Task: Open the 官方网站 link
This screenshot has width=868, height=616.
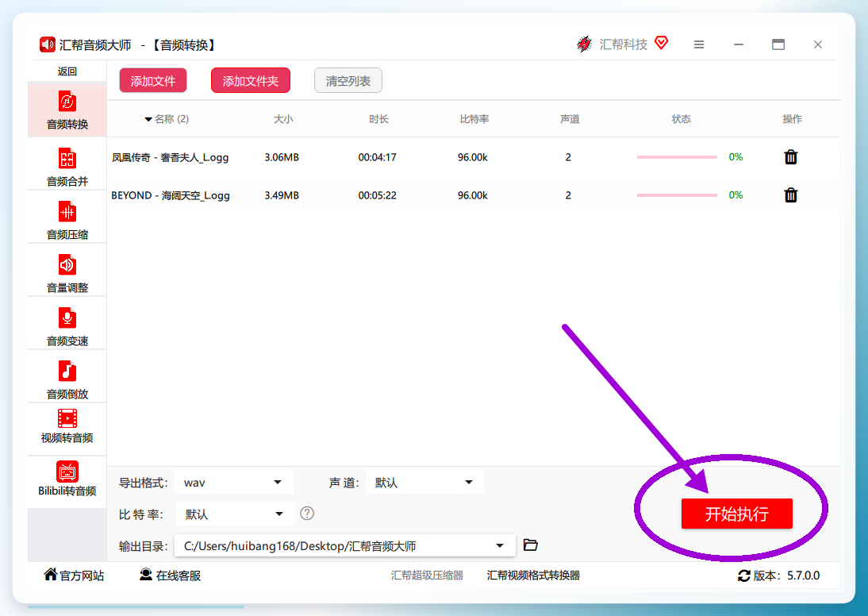Action: (74, 576)
